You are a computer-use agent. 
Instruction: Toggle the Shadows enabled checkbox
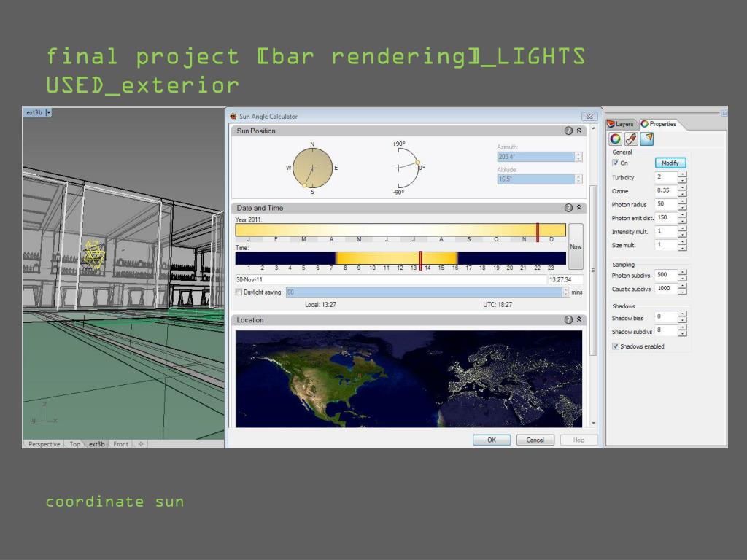(616, 346)
